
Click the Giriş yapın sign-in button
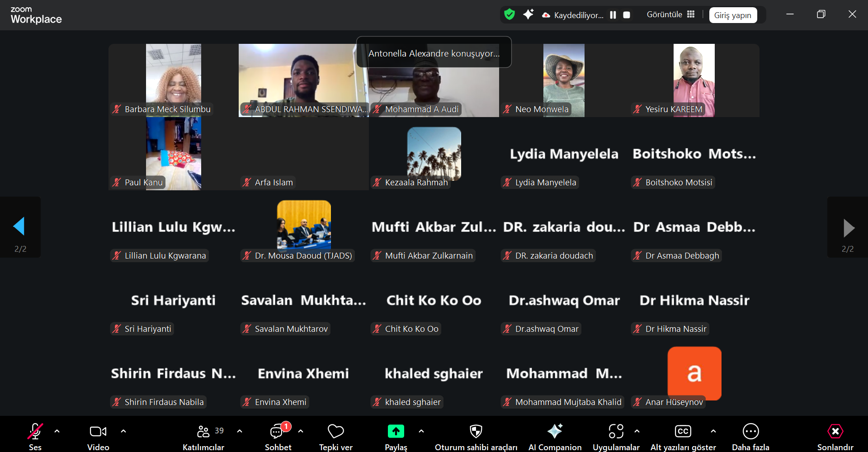732,15
